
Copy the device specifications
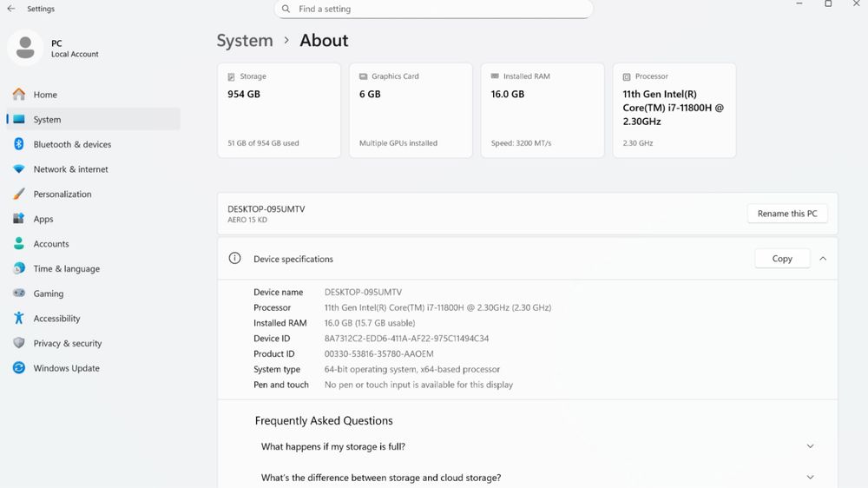point(782,259)
